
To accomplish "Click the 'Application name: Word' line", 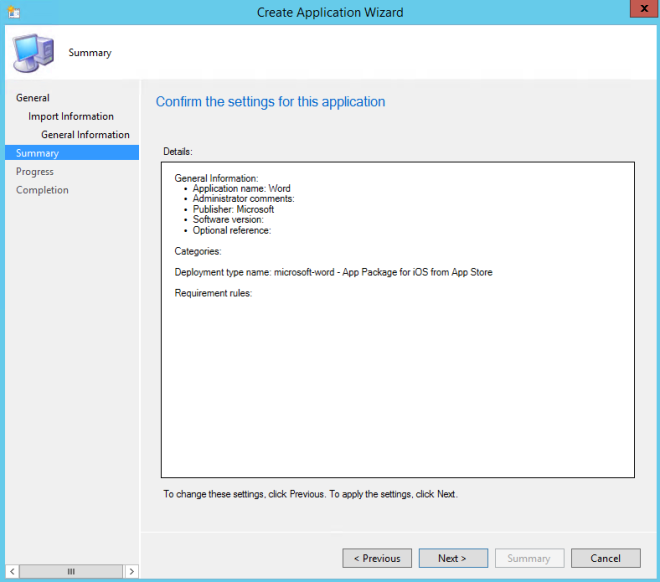I will 242,188.
